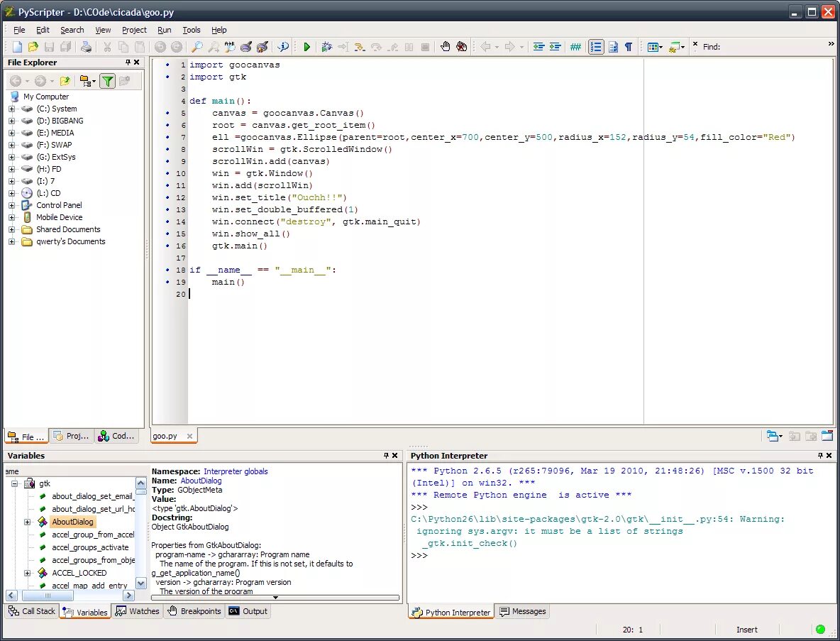
Task: Open the Messages tab
Action: [522, 611]
